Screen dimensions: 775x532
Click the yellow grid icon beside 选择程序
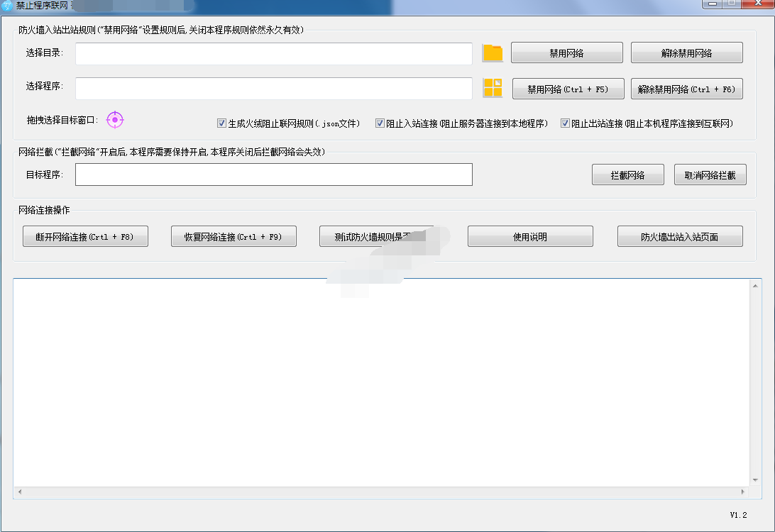point(492,88)
